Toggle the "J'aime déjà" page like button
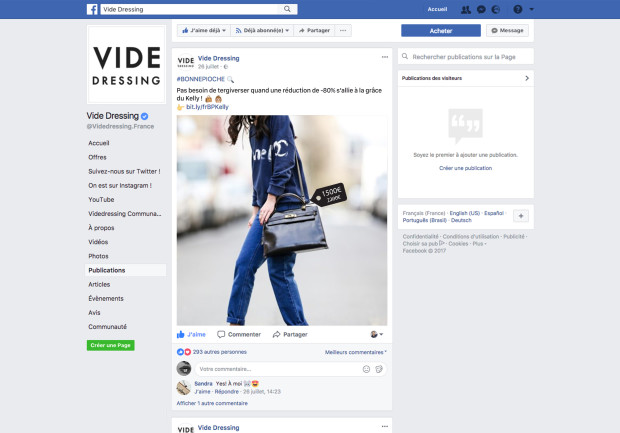This screenshot has width=620, height=433. (204, 31)
